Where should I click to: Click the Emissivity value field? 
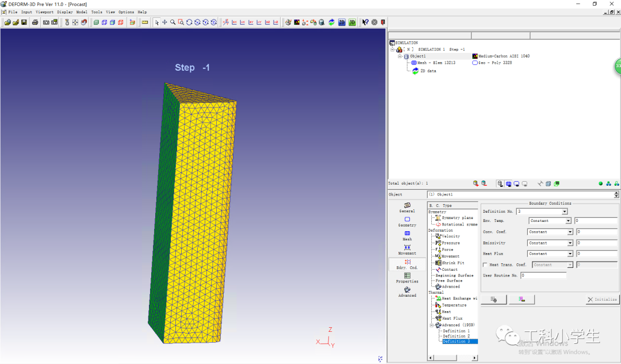pyautogui.click(x=596, y=243)
